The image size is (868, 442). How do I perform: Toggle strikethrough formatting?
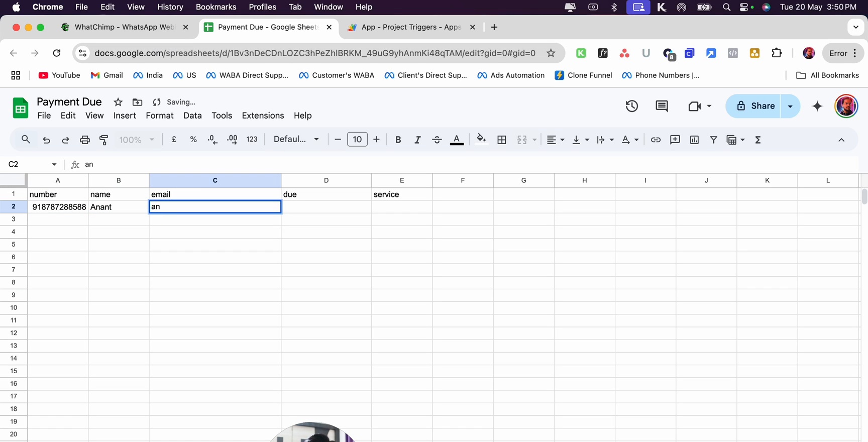[437, 140]
